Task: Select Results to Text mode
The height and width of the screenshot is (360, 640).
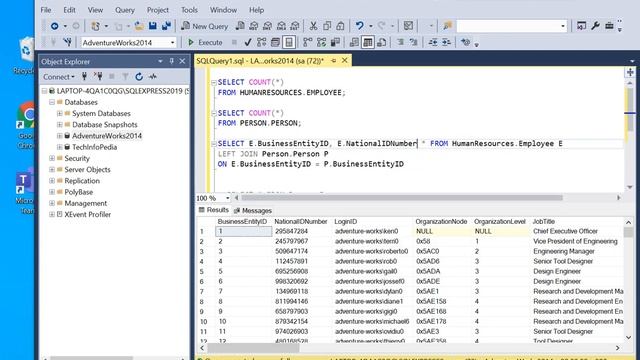Action: coord(354,42)
